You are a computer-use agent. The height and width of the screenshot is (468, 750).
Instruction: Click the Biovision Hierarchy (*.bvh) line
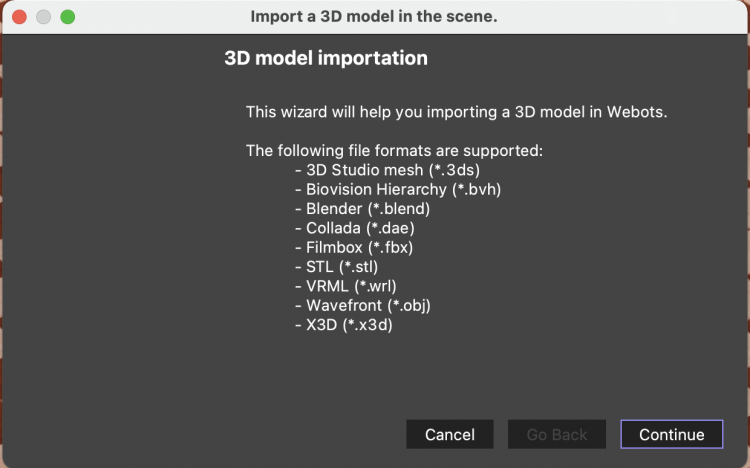(398, 189)
